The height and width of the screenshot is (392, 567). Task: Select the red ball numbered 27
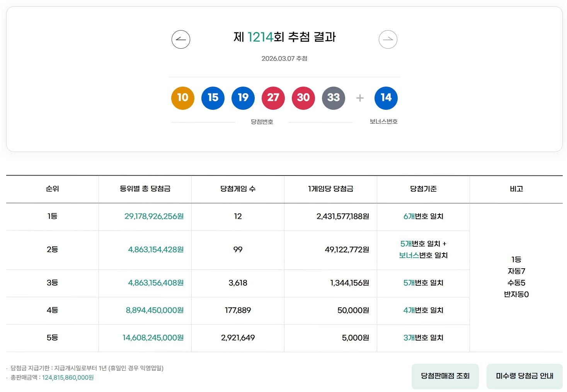(x=273, y=98)
